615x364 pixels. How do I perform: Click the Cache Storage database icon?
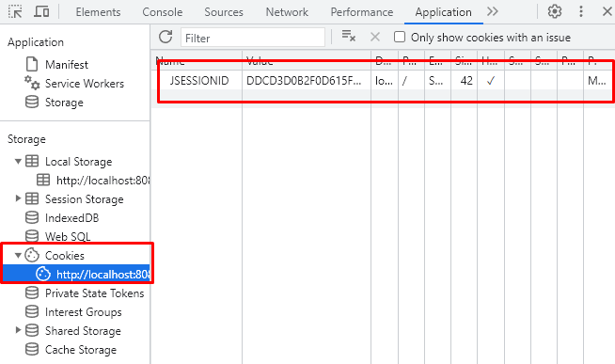point(32,349)
